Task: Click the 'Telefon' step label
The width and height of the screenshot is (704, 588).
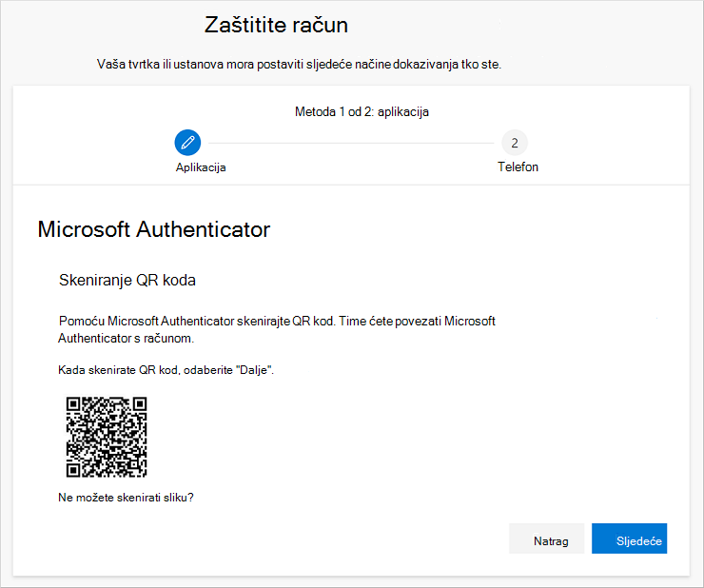Action: pos(518,167)
